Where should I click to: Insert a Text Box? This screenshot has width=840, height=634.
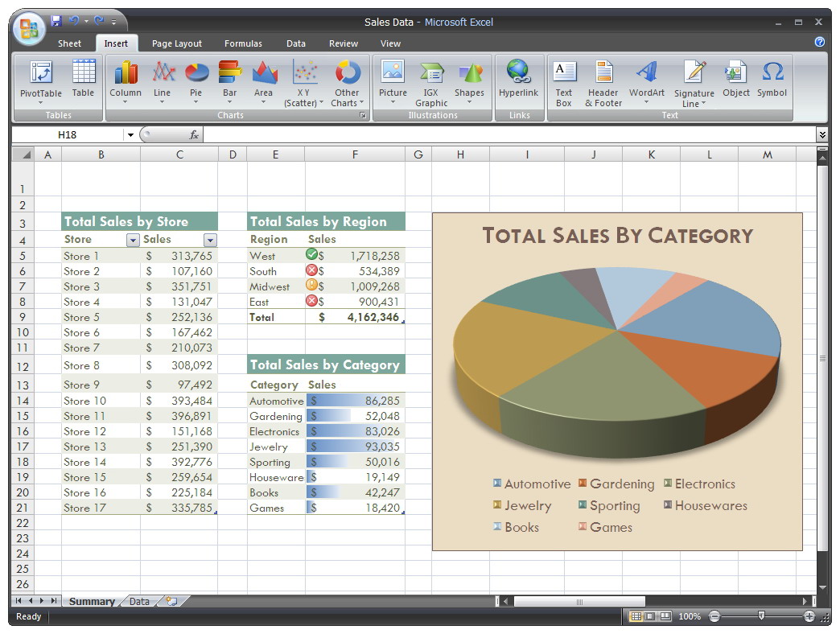coord(564,80)
